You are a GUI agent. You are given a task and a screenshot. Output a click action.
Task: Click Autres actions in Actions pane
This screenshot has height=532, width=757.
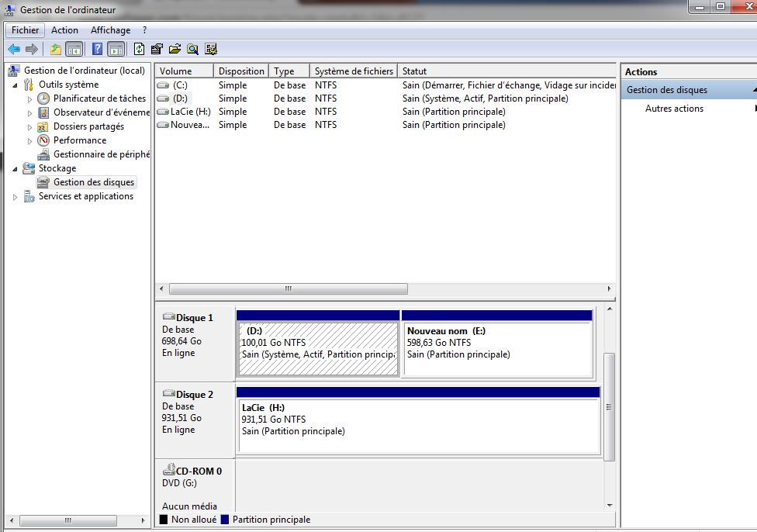[674, 109]
